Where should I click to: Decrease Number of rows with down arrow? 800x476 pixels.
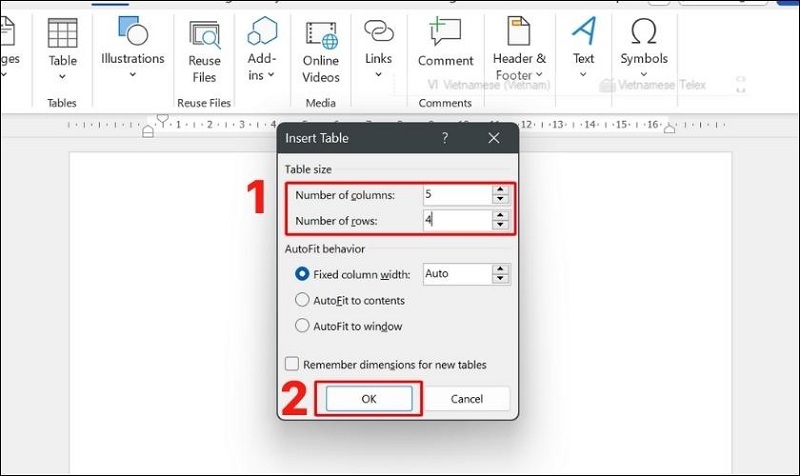coord(500,225)
